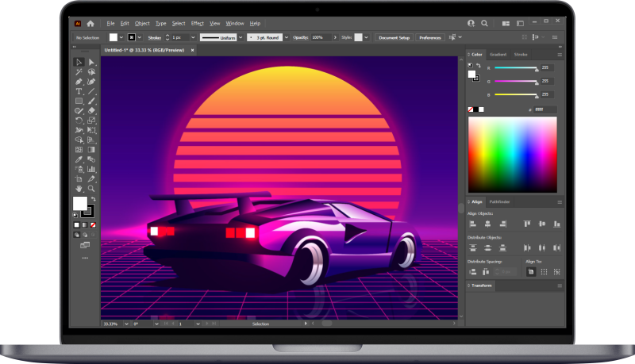
Task: Switch to the Gradient panel tab
Action: (x=498, y=54)
